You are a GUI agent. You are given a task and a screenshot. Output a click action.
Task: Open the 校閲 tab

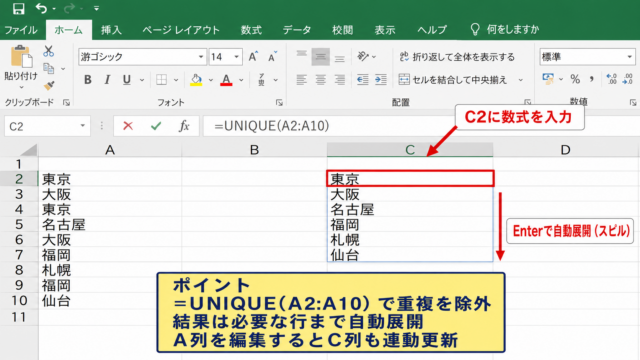click(x=342, y=30)
